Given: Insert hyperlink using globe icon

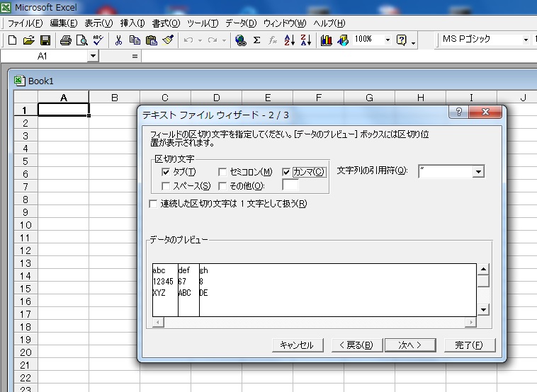Looking at the screenshot, I should point(241,40).
